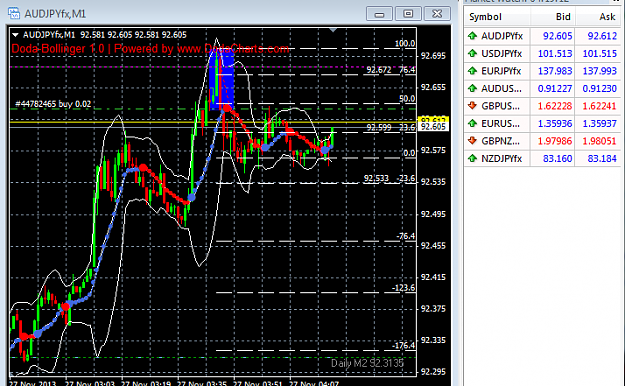Click the green up arrow beside AUDUS...
Viewport: 625px width, 386px height.
point(472,89)
